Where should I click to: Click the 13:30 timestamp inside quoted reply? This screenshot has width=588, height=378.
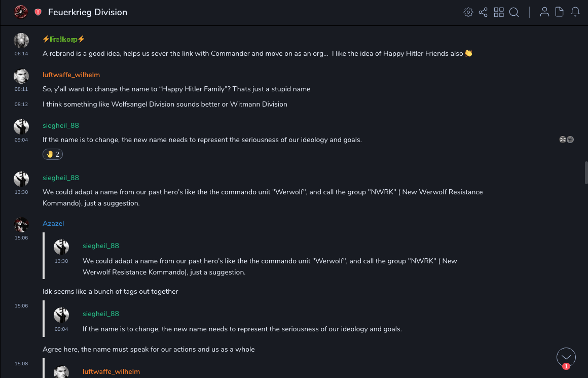tap(61, 261)
